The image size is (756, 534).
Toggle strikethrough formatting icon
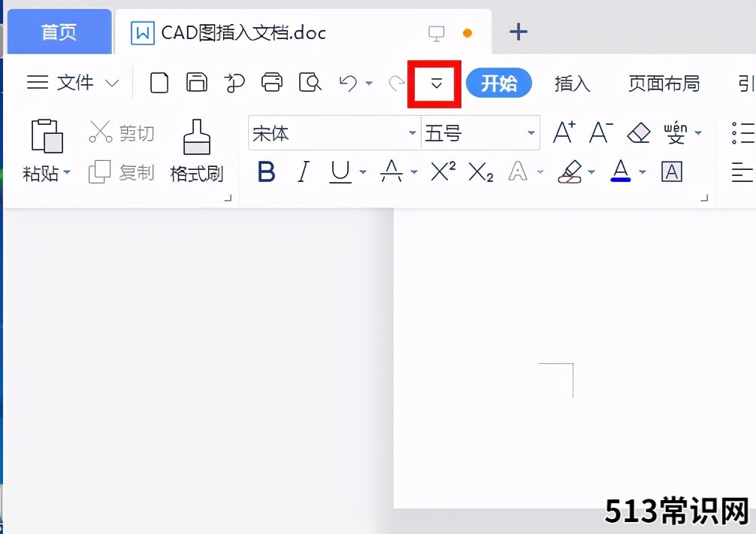(x=392, y=171)
